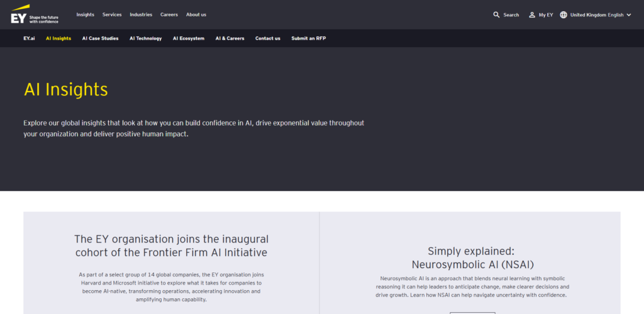
Task: Go to AI & Careers
Action: tap(230, 38)
